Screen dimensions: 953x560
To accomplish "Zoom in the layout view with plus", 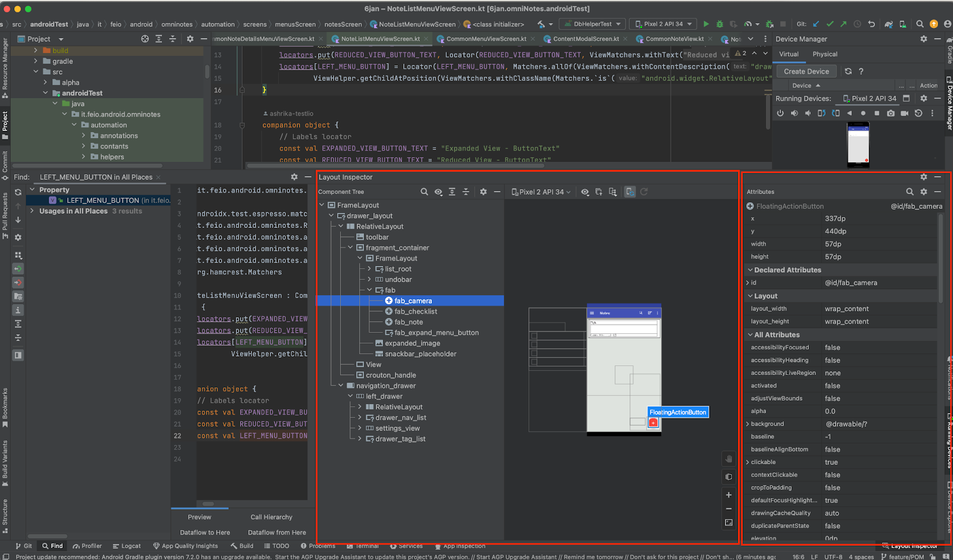I will point(728,495).
